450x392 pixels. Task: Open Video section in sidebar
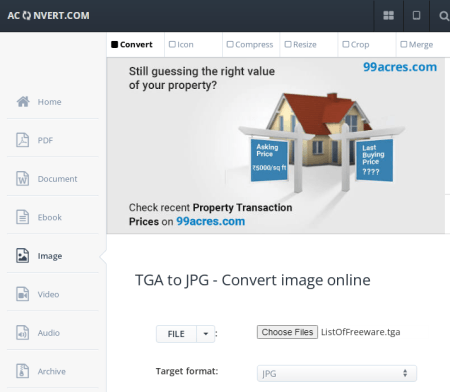(53, 294)
